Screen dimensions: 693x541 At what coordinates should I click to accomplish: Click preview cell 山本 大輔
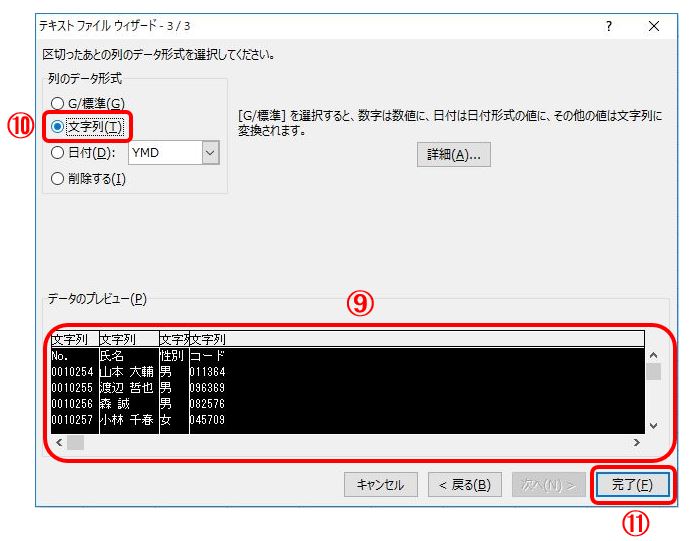pyautogui.click(x=126, y=372)
